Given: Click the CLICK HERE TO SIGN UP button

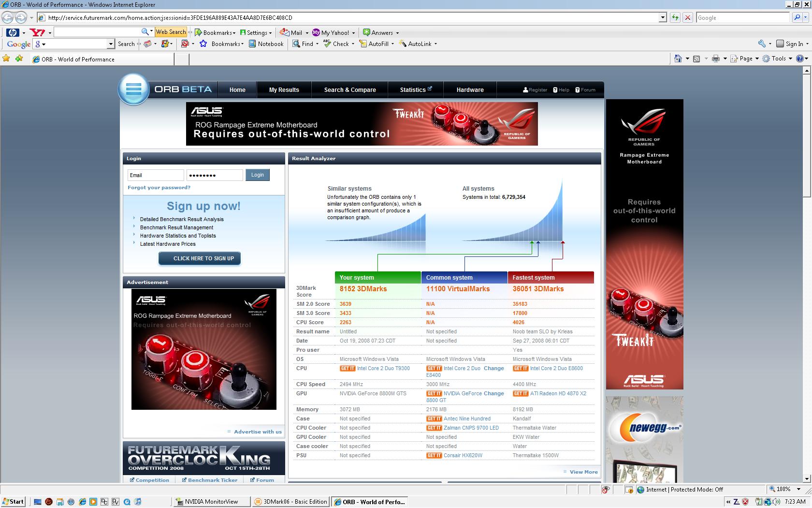Looking at the screenshot, I should [200, 258].
